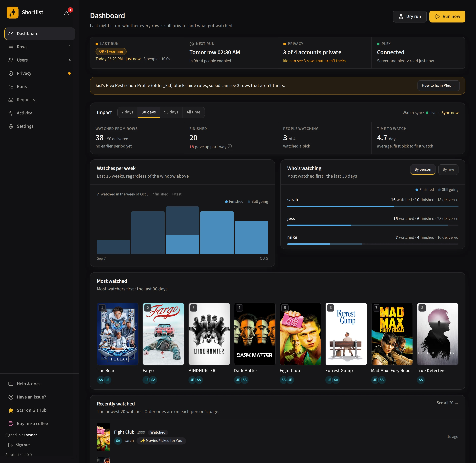The height and width of the screenshot is (463, 476).
Task: Click JE avatar under Fargo
Action: click(x=146, y=380)
